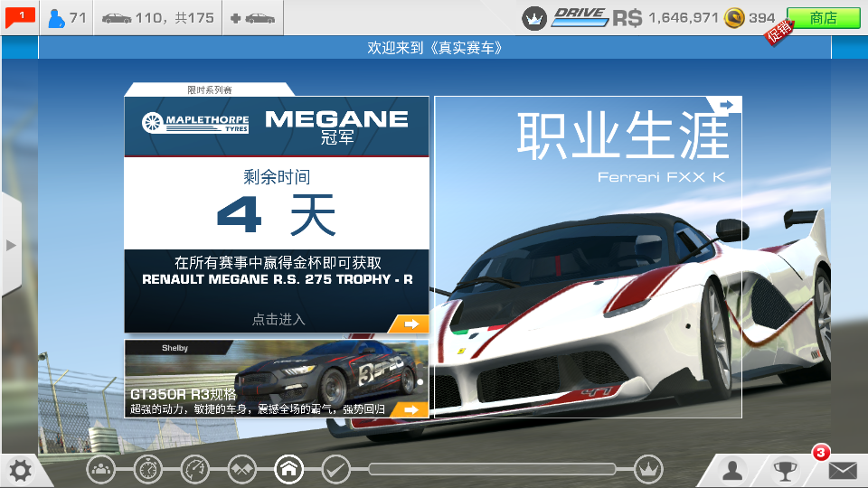Tap the gold coin balance 394
The image size is (868, 488).
(750, 18)
